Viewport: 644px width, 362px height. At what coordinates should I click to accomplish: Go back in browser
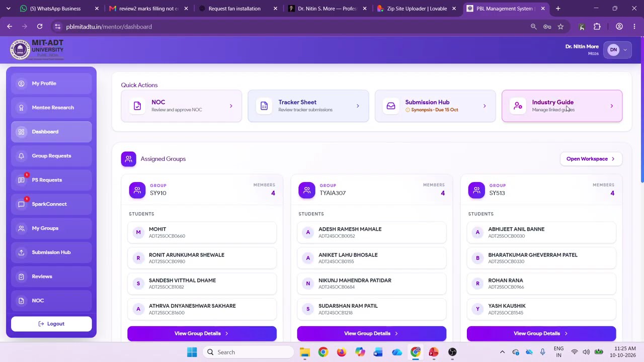(10, 27)
